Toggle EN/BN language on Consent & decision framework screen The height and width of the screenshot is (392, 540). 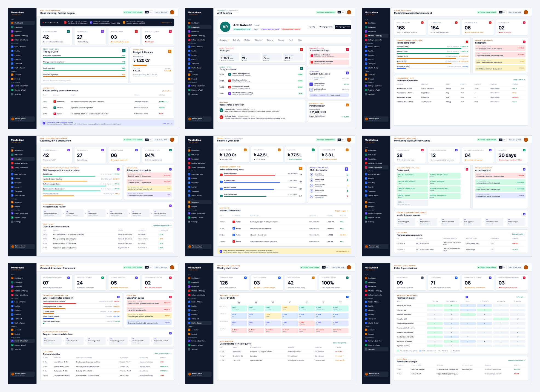pos(149,267)
